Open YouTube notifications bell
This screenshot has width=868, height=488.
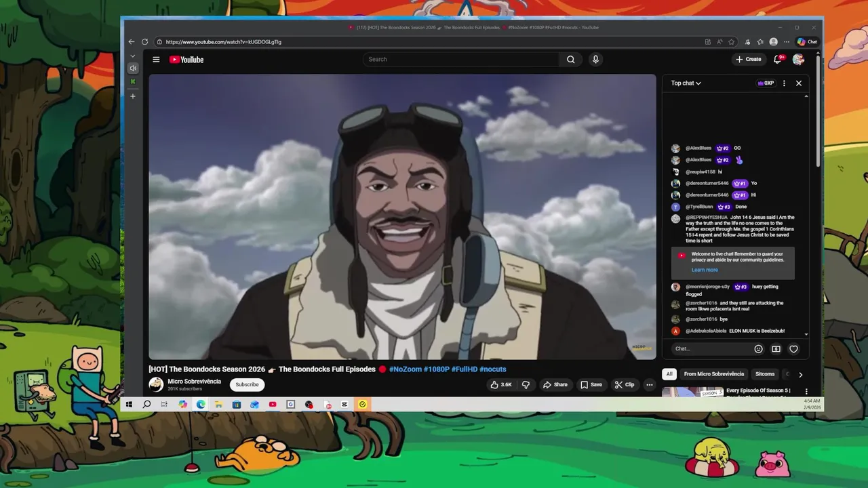778,60
